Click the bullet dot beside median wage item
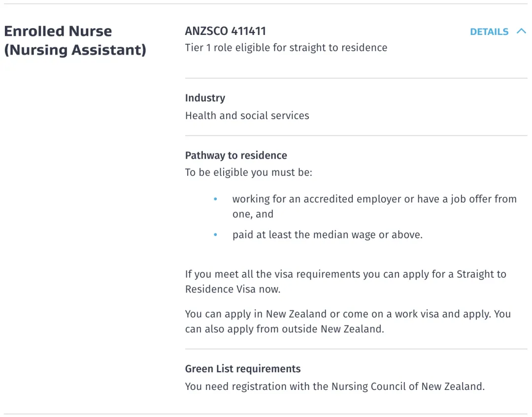 tap(215, 235)
